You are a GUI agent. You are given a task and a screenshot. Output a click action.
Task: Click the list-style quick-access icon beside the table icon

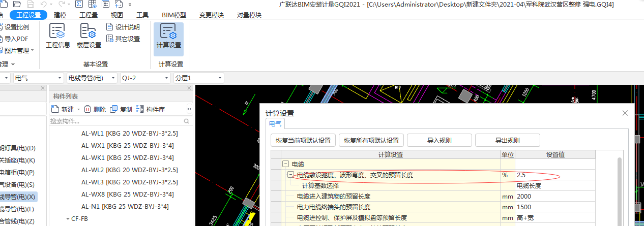tap(105, 4)
